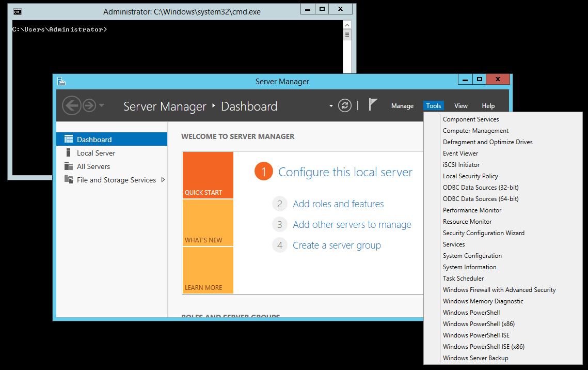Open the Manage menu
The height and width of the screenshot is (370, 588).
point(402,106)
